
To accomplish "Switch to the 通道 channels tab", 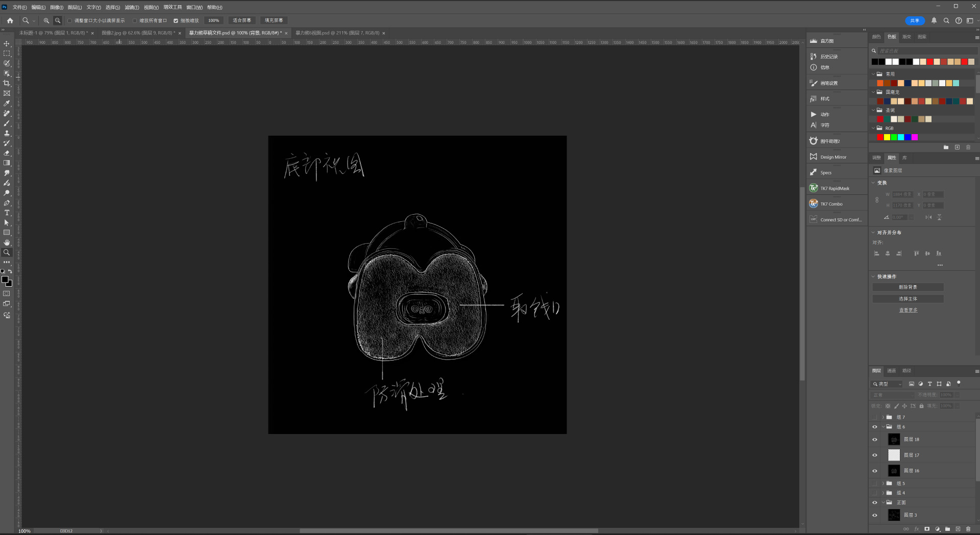I will pos(891,371).
